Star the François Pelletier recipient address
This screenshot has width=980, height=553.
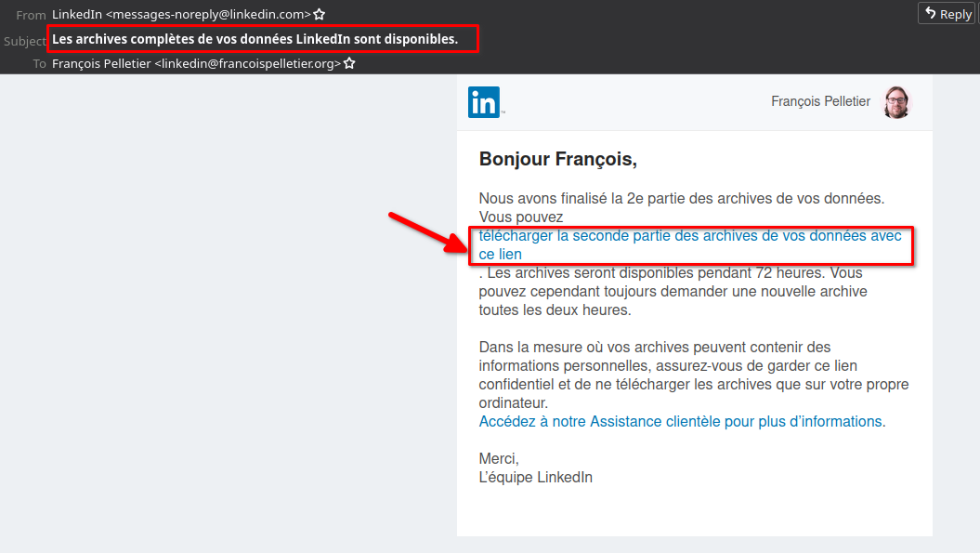[x=349, y=63]
